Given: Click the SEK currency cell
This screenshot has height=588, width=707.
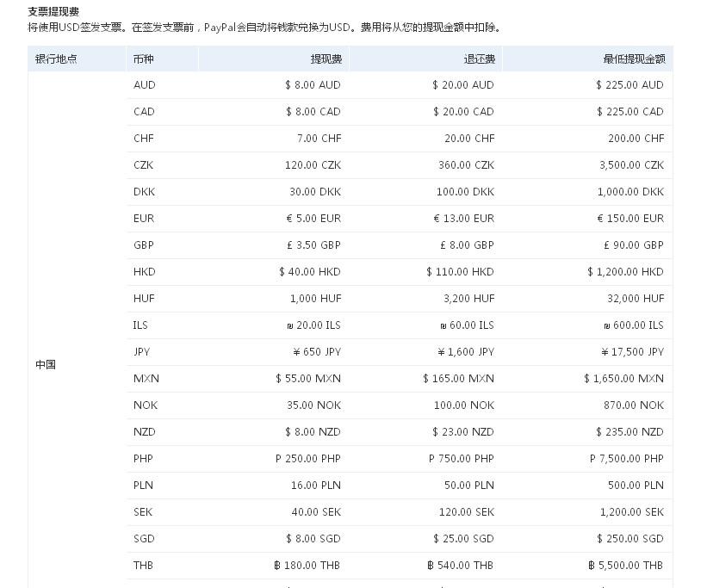Looking at the screenshot, I should click(143, 511).
